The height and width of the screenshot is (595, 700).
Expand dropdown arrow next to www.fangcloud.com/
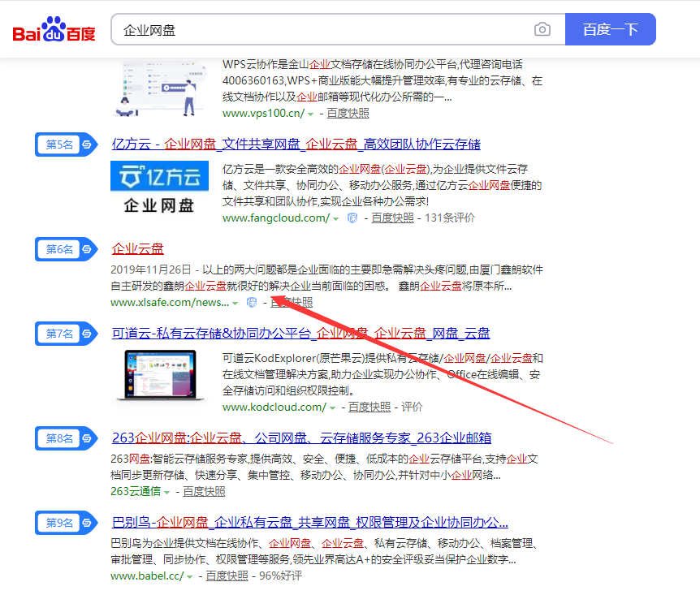pos(335,219)
